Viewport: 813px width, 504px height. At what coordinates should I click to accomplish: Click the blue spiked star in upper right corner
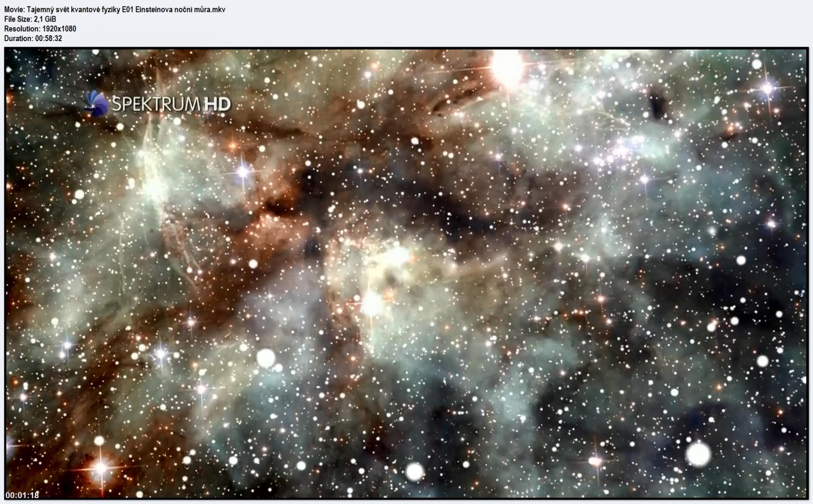pyautogui.click(x=767, y=88)
